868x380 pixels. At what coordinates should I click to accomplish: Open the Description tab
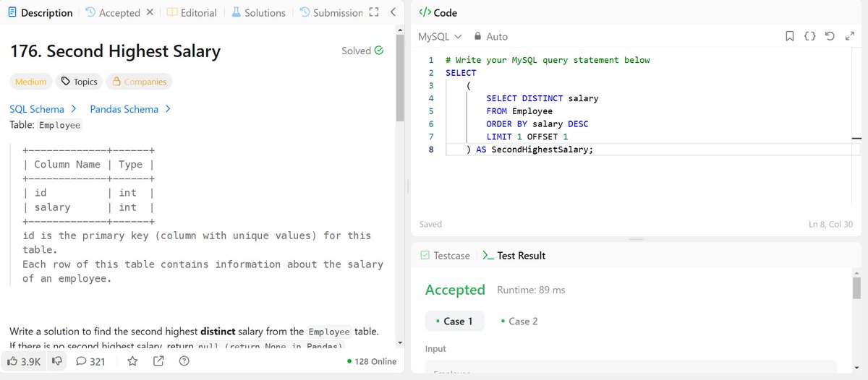pos(40,13)
